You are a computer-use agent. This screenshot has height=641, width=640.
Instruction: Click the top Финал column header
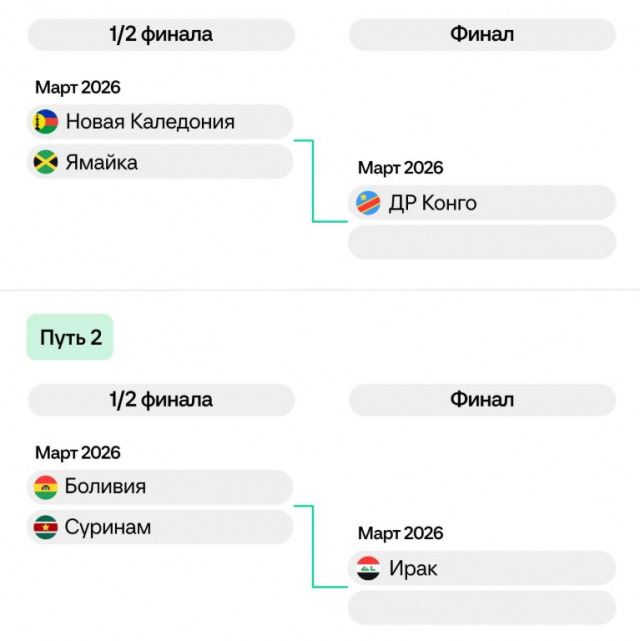(482, 35)
